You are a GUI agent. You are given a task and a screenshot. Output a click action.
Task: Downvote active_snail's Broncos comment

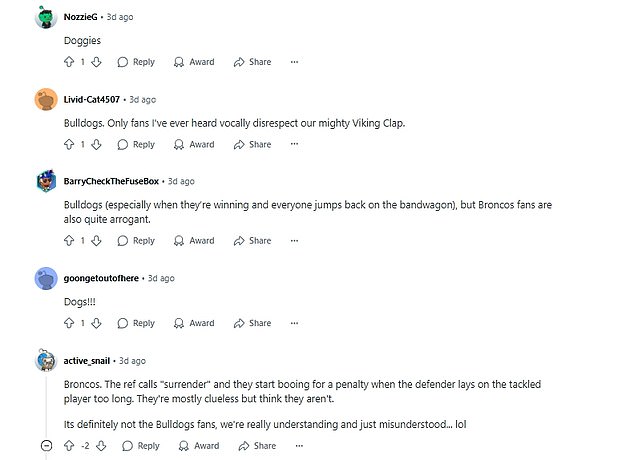click(x=101, y=446)
